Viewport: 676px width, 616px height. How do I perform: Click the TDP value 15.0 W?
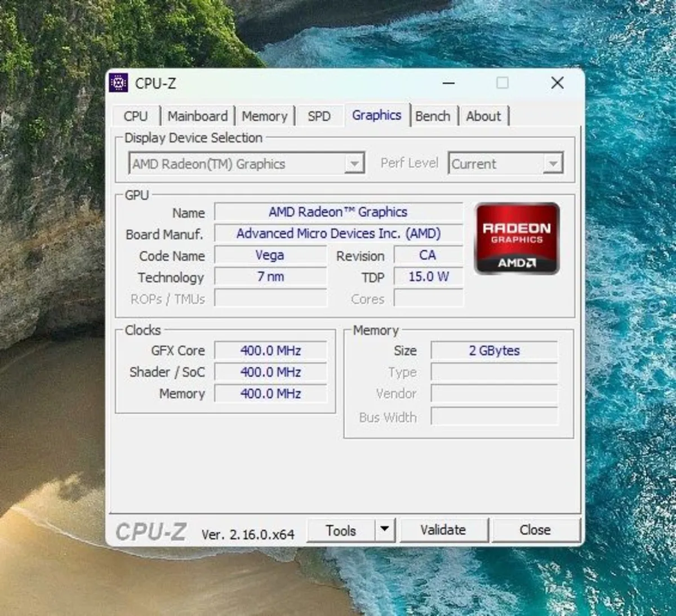[x=428, y=276]
